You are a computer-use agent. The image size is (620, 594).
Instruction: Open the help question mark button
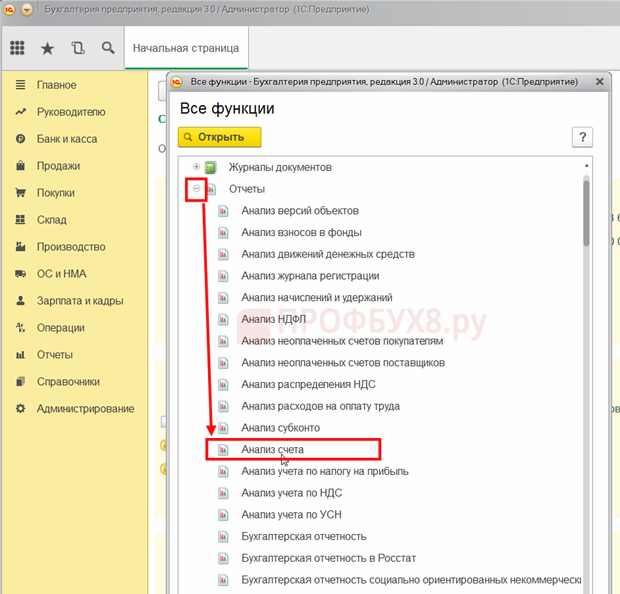click(582, 138)
